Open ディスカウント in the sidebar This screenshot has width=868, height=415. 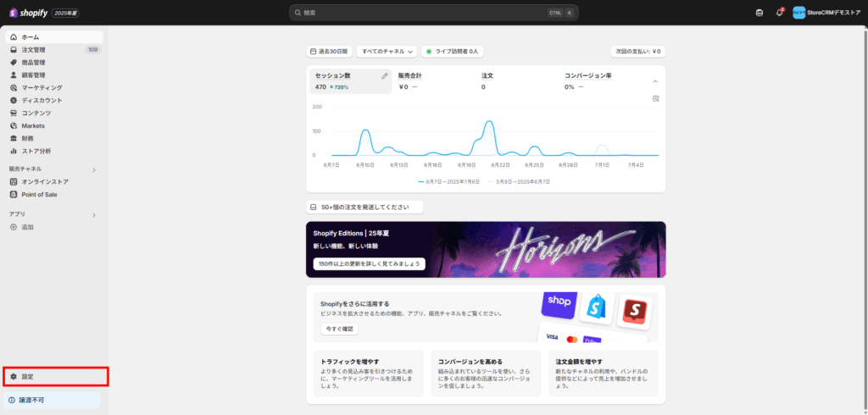click(x=54, y=101)
